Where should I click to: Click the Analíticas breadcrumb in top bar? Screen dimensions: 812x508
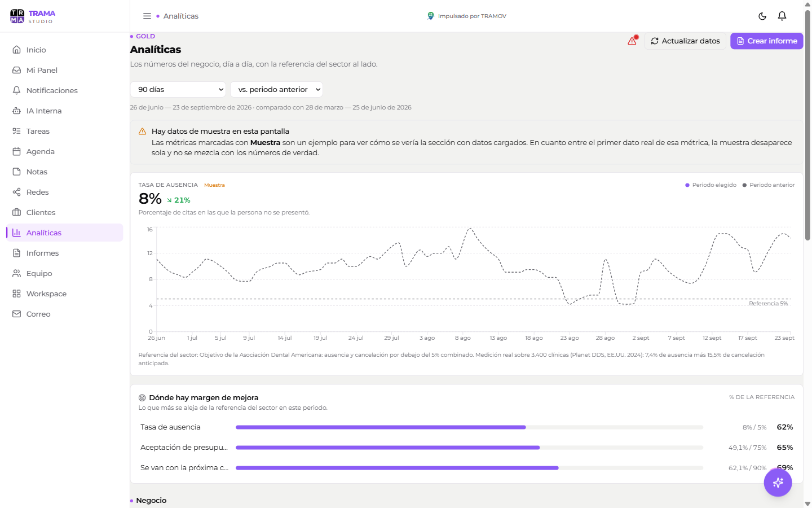[181, 16]
